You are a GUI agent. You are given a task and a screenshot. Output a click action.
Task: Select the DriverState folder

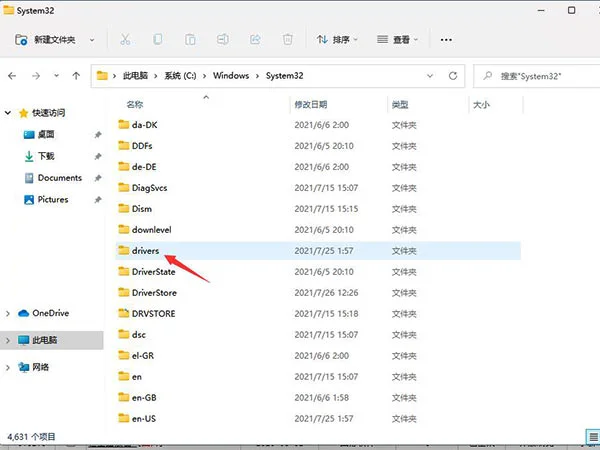pos(318,272)
